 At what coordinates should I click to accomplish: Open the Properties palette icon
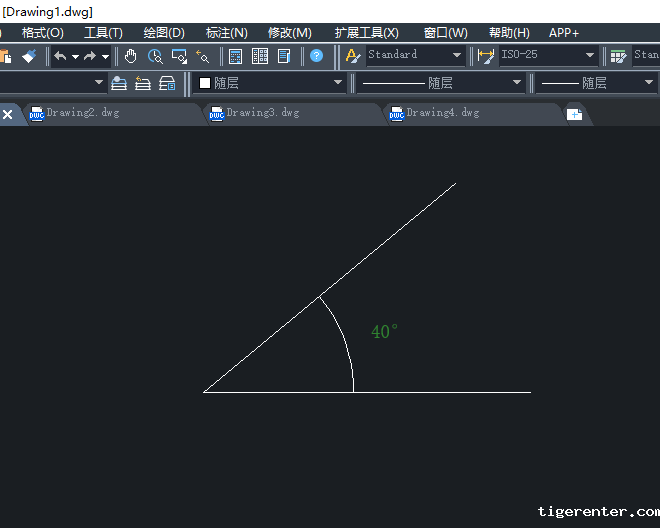coord(236,56)
